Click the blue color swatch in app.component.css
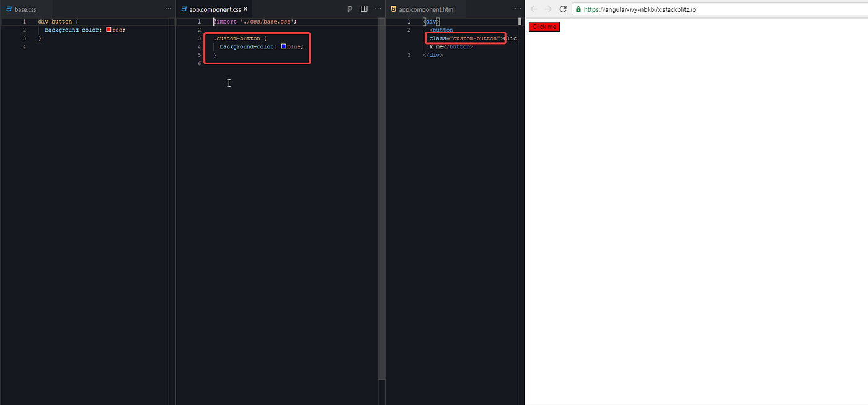This screenshot has width=868, height=405. pos(283,46)
